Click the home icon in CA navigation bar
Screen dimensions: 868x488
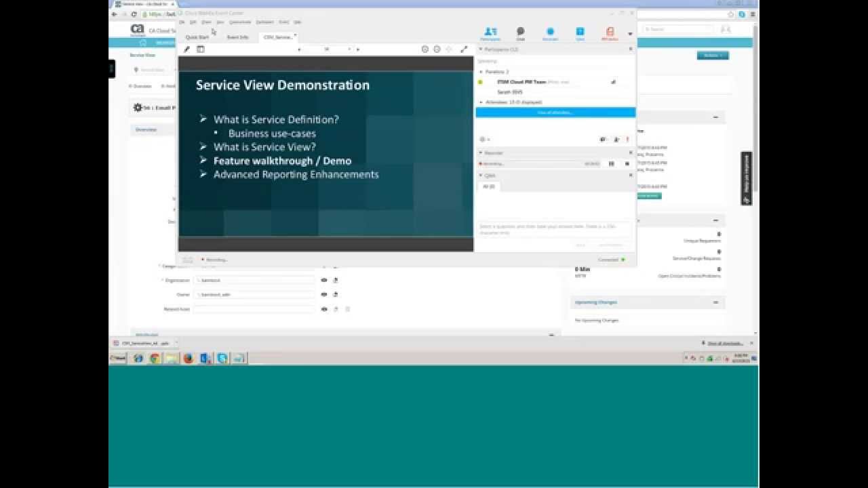143,43
